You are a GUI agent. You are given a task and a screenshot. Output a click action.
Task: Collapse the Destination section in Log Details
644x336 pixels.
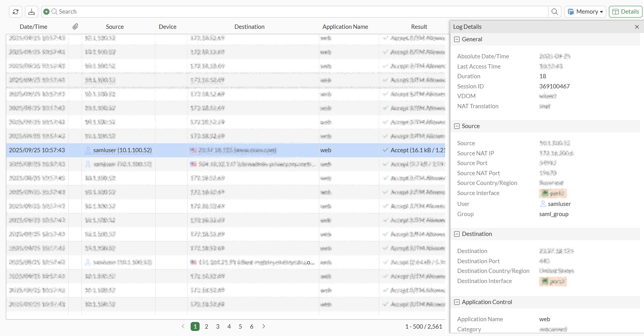tap(457, 234)
